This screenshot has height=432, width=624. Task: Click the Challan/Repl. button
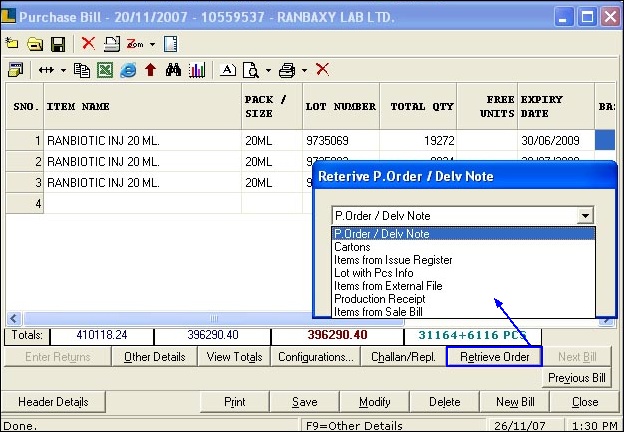point(403,357)
